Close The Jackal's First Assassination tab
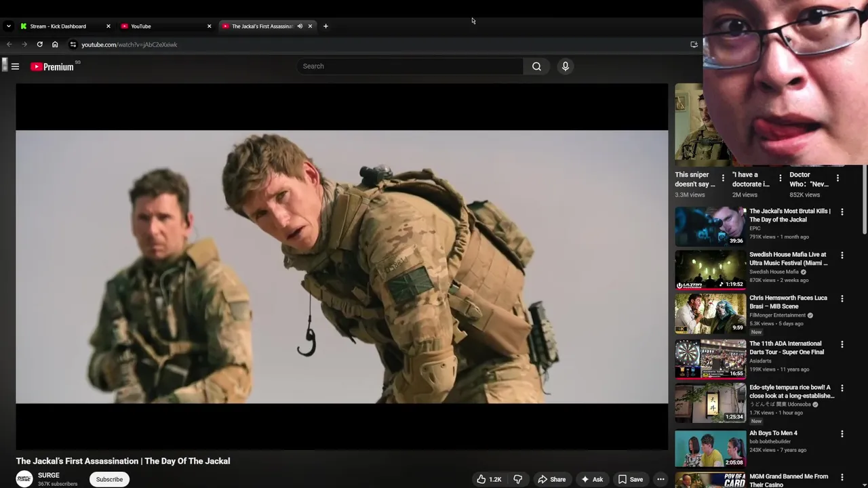Viewport: 868px width, 488px height. click(310, 26)
